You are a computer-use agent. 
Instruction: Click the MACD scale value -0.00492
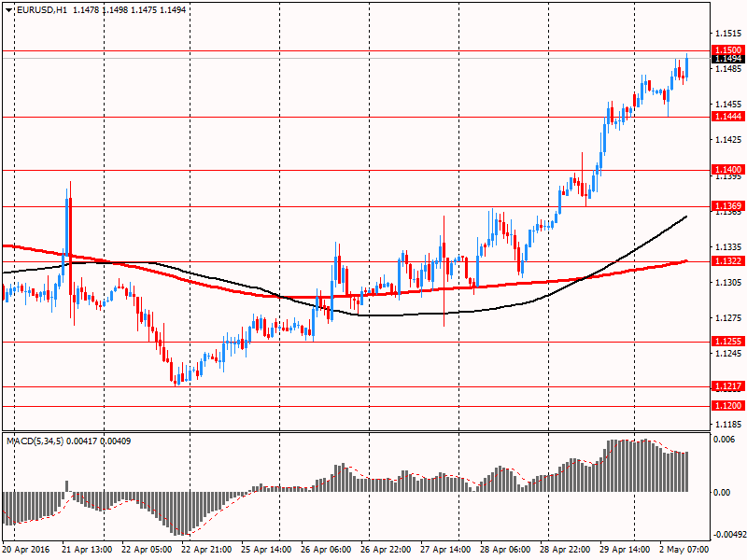click(x=730, y=534)
